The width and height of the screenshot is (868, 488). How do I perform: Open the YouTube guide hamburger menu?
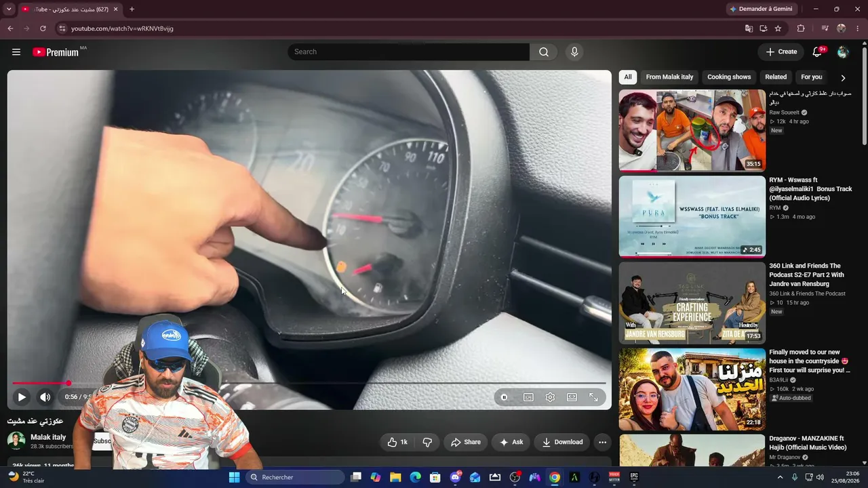(x=16, y=52)
